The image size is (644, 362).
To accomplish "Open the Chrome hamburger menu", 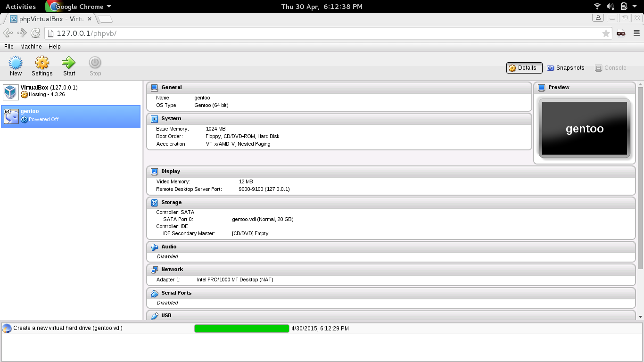I will [x=637, y=33].
